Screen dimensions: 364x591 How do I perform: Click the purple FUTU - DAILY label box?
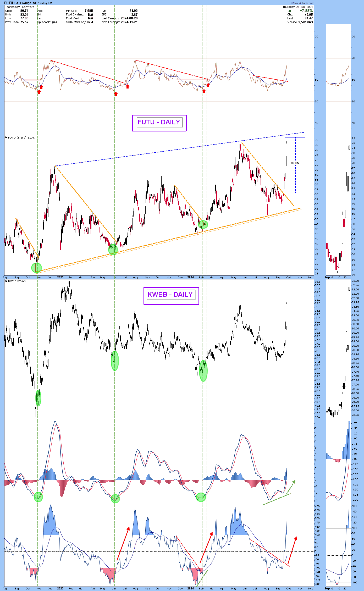tap(159, 123)
